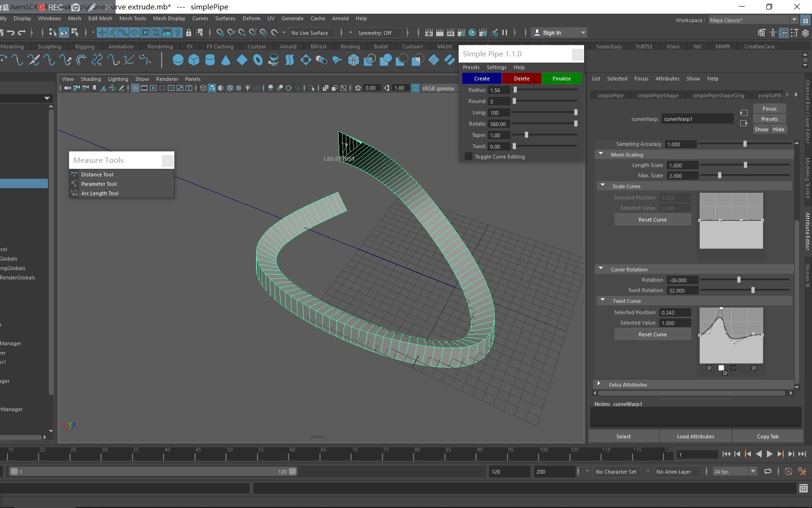Image resolution: width=812 pixels, height=508 pixels.
Task: Switch to the simplePipeShape tab
Action: click(657, 95)
